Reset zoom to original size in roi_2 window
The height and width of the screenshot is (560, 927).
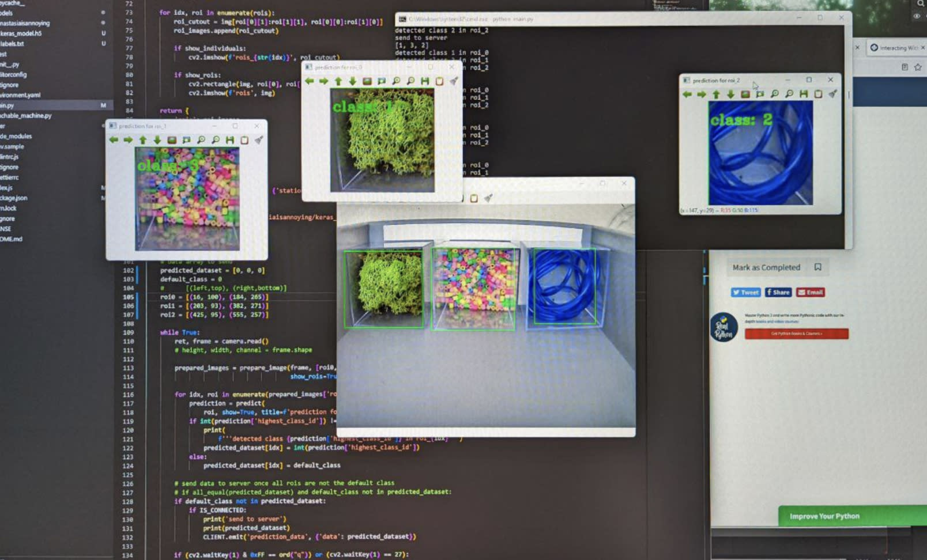point(745,94)
